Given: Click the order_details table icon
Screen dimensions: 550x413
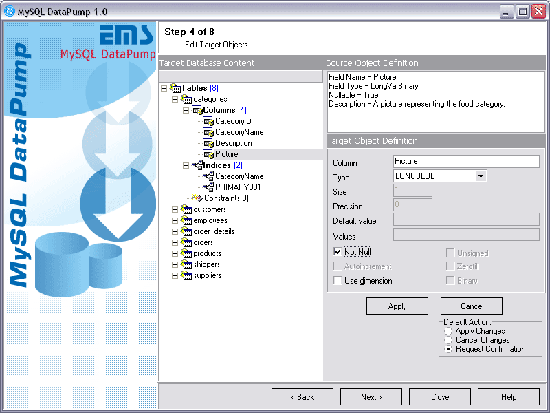Looking at the screenshot, I should [186, 231].
